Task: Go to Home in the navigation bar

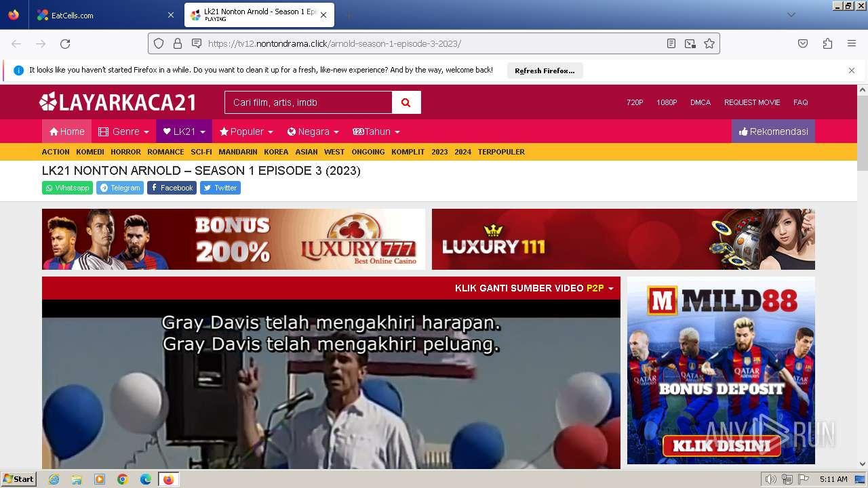Action: point(66,131)
